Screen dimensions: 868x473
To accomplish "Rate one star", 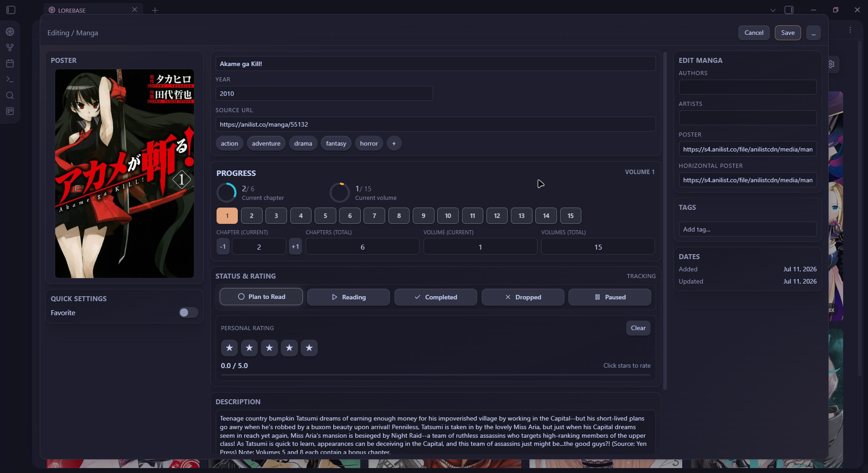I will pos(230,348).
